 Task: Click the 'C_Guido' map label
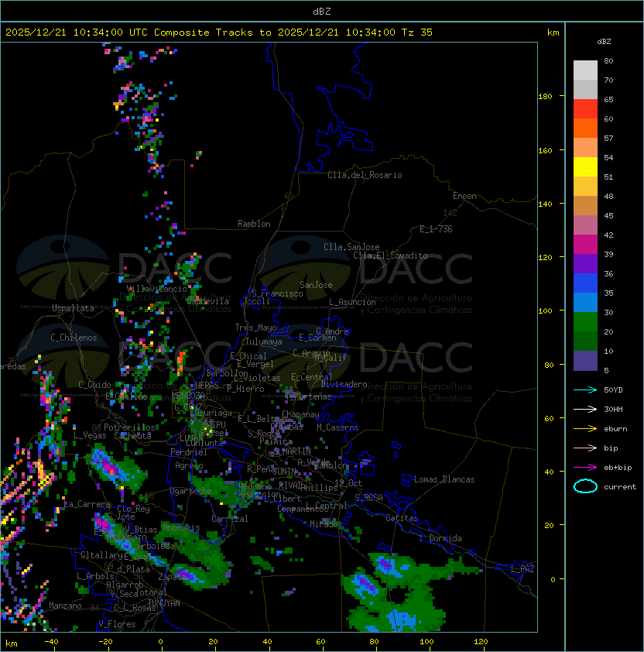click(94, 385)
